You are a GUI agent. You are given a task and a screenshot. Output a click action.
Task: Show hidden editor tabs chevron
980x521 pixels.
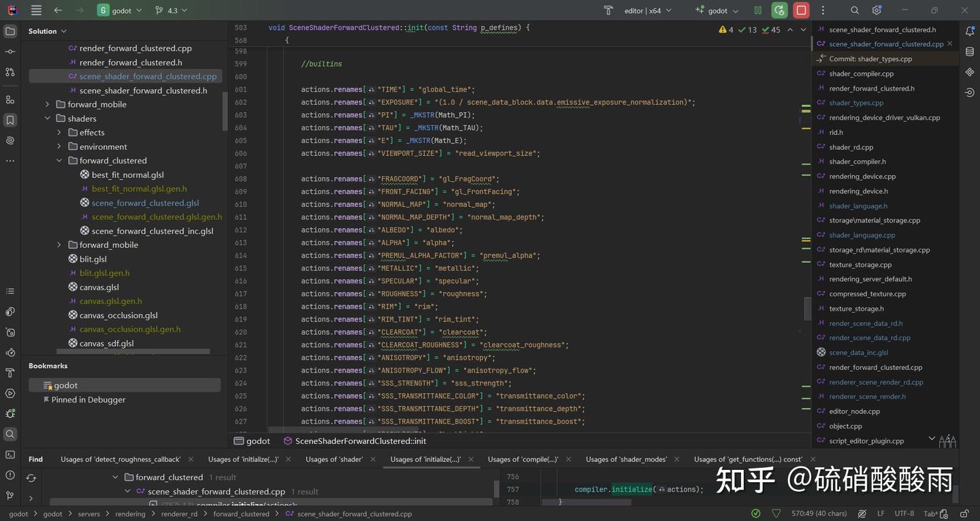click(x=931, y=440)
